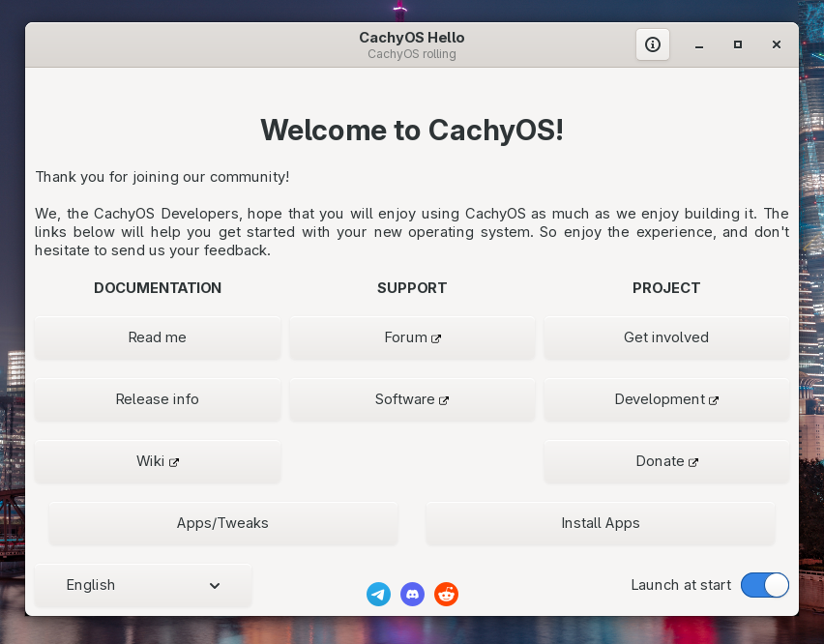Visit the CachyOS subreddit via Reddit icon
This screenshot has height=644, width=824.
[x=446, y=594]
